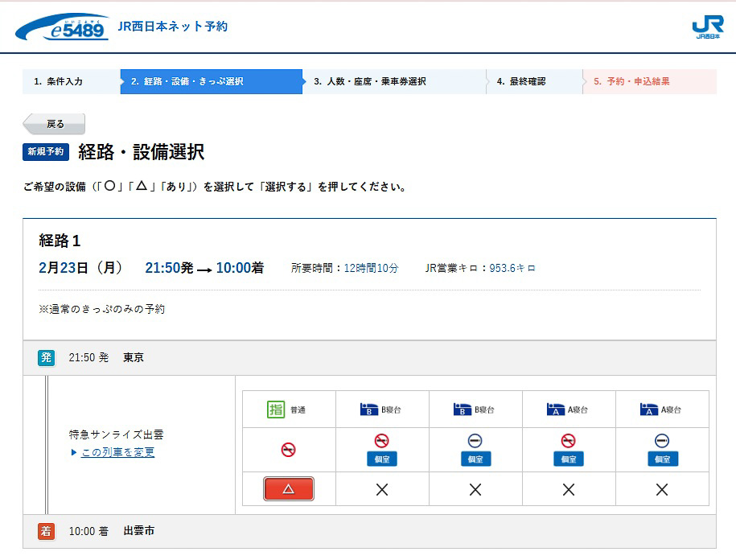The height and width of the screenshot is (560, 736).
Task: Select the red △ availability cell
Action: pos(289,488)
